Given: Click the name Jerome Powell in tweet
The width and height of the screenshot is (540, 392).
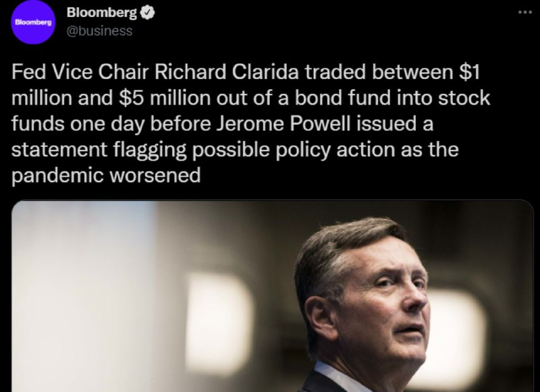Looking at the screenshot, I should 284,123.
